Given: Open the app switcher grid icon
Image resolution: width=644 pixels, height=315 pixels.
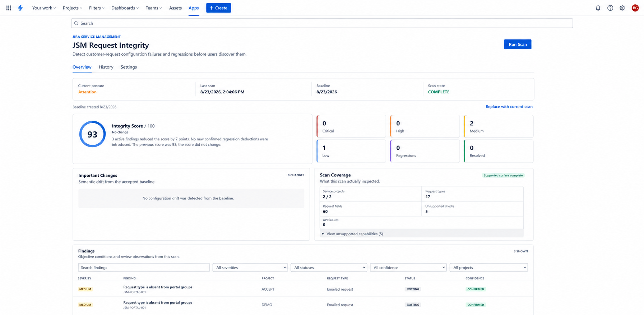Looking at the screenshot, I should click(9, 8).
